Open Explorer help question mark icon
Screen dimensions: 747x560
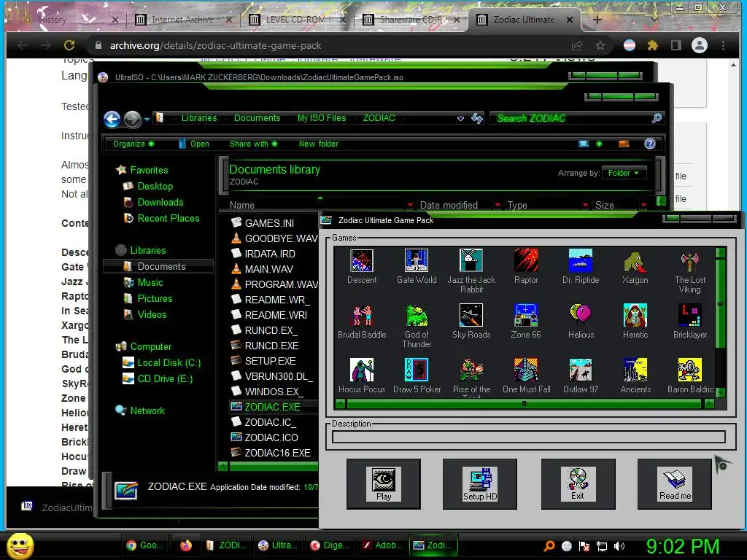pos(650,144)
